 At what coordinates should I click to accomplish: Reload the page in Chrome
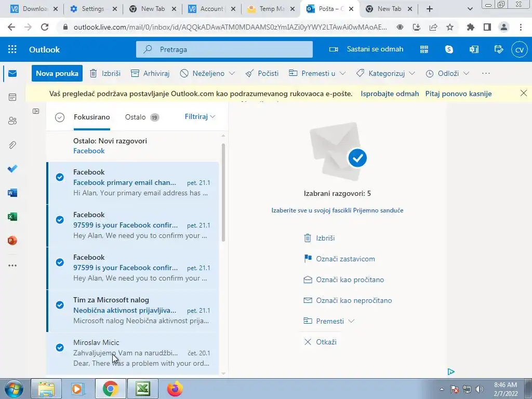(45, 27)
